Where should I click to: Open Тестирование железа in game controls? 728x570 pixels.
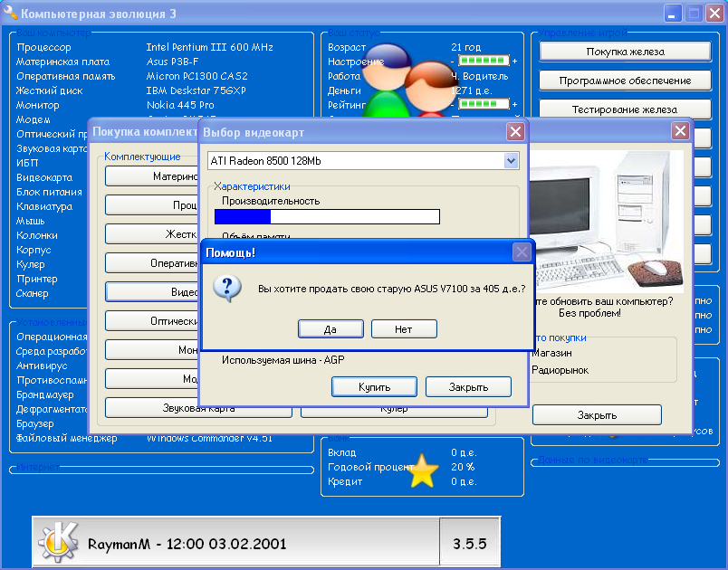click(x=625, y=109)
